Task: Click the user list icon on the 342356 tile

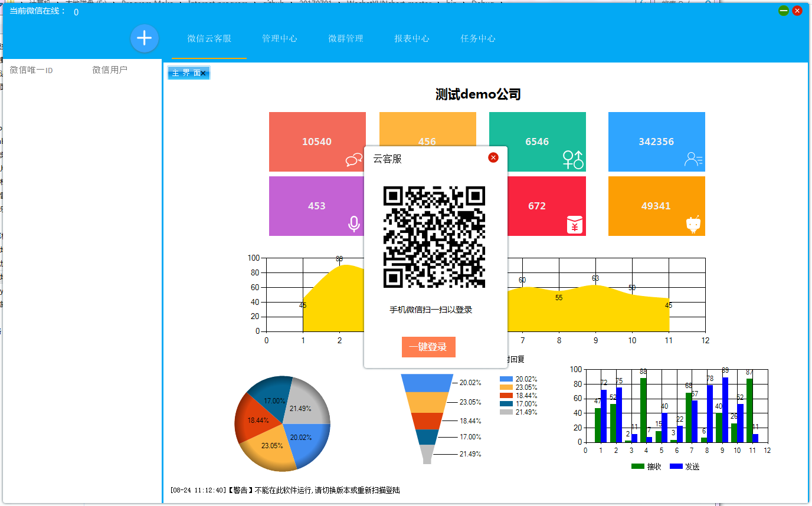Action: point(693,159)
